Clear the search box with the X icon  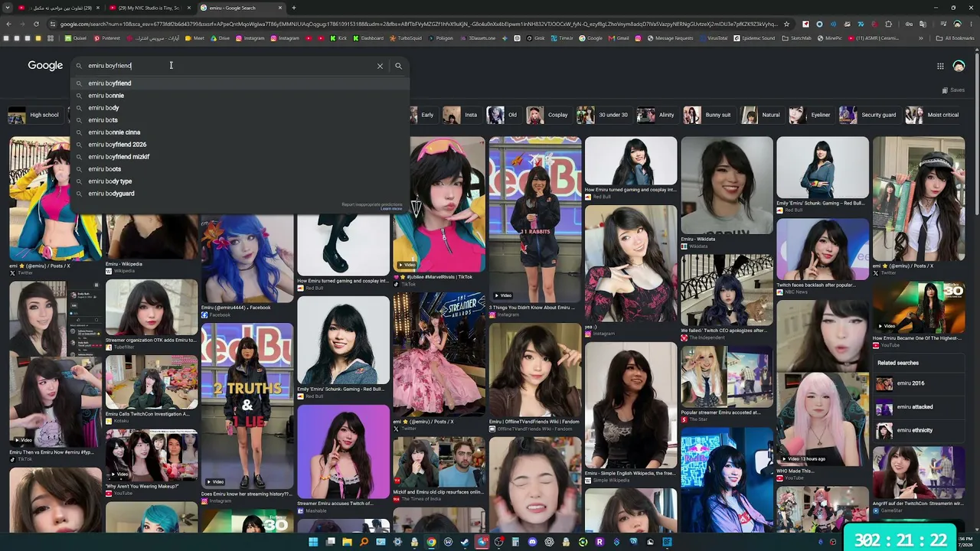(380, 66)
